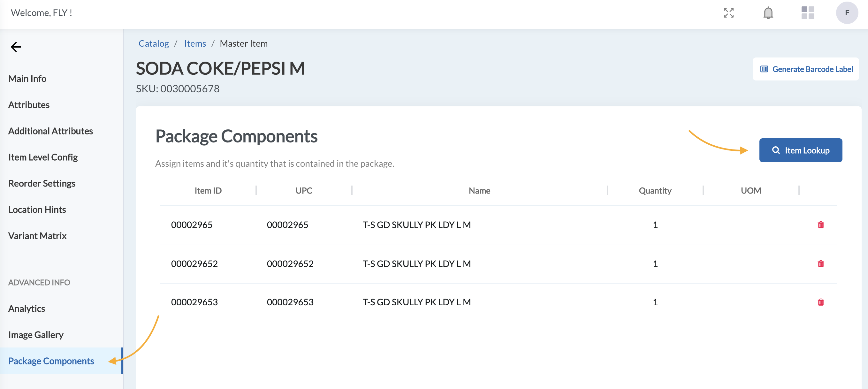Click name cell in row 00002965

416,225
